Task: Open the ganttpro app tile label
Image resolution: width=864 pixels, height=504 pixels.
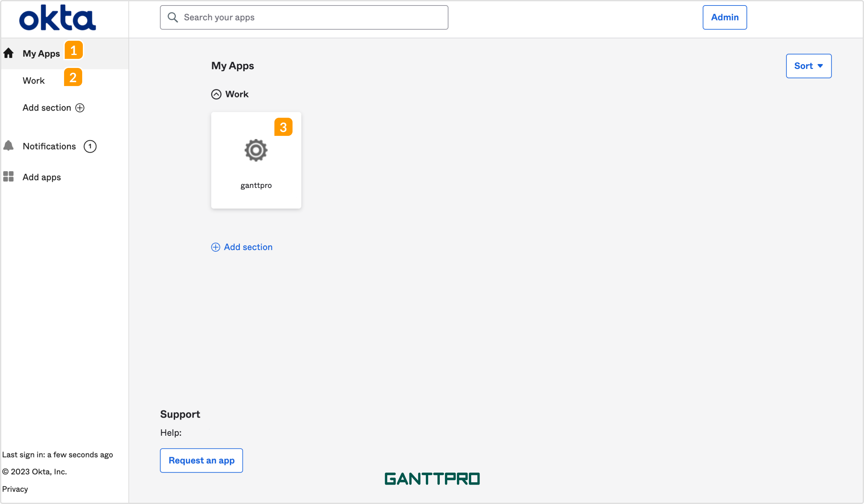Action: [256, 185]
